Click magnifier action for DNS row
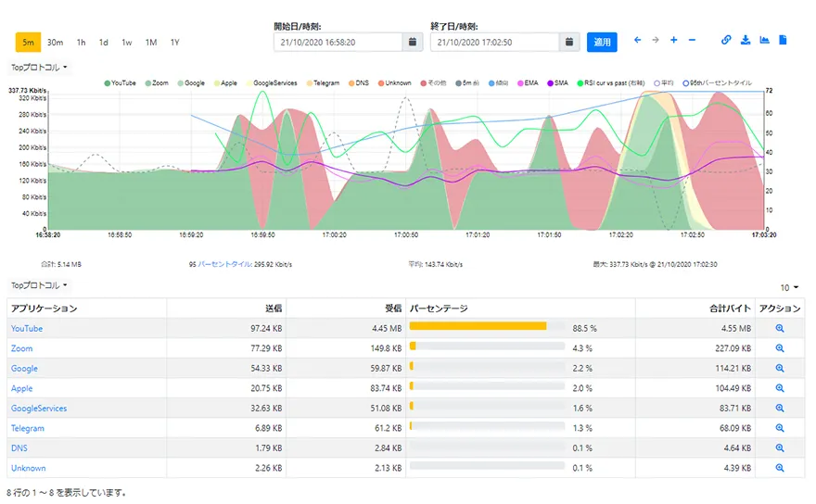Screen dimensions: 816x504 [x=780, y=447]
